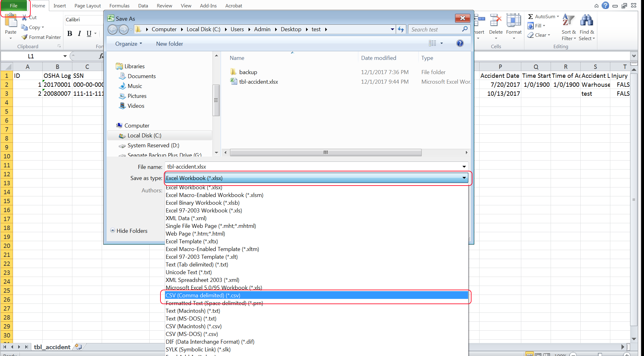This screenshot has height=356, width=644.
Task: Open the File tab
Action: 14,6
